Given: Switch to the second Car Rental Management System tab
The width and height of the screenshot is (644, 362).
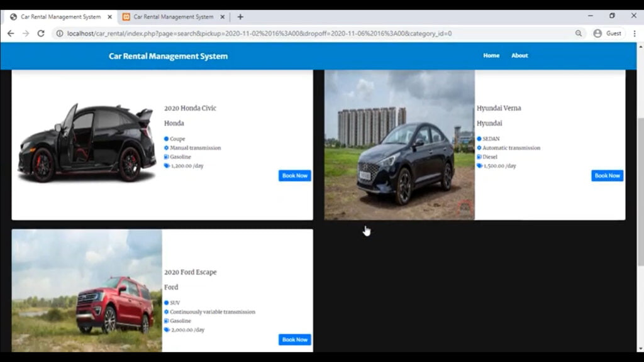Looking at the screenshot, I should click(x=172, y=17).
